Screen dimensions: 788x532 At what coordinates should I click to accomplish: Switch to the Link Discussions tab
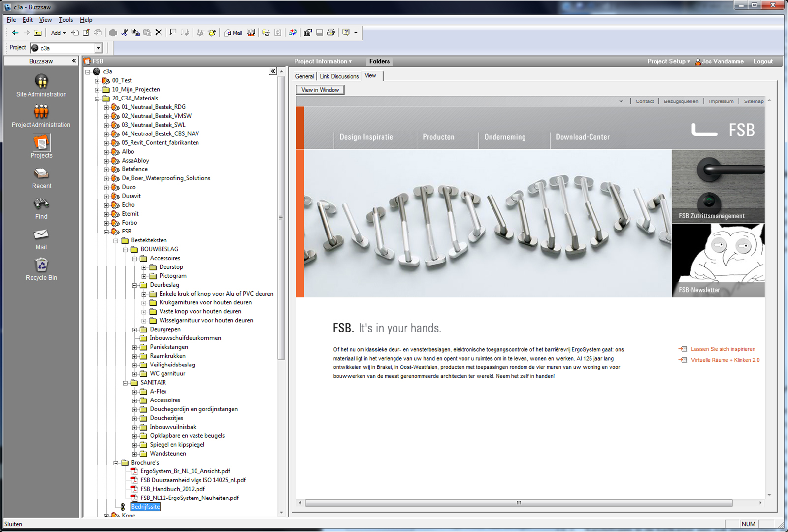(339, 76)
